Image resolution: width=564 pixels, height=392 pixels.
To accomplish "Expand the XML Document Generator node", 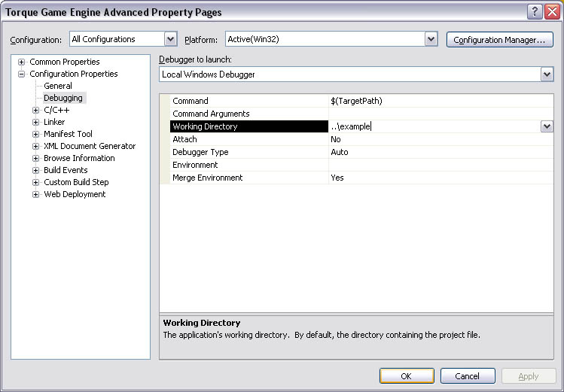I will pos(35,146).
